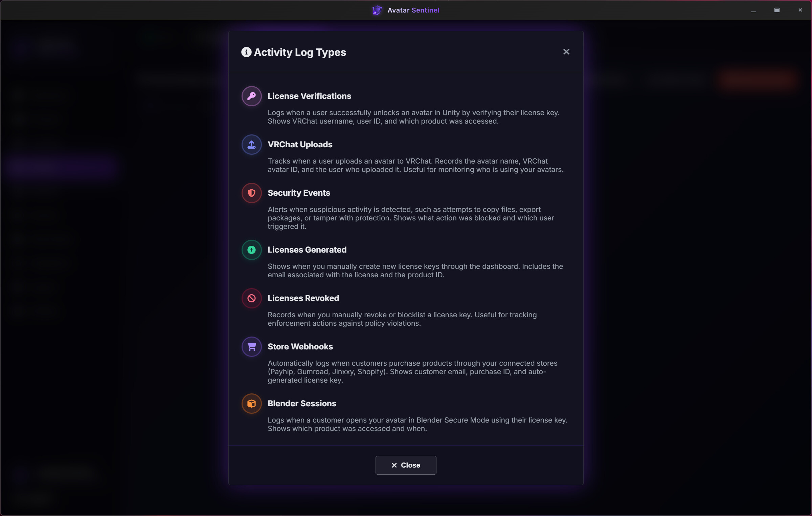The width and height of the screenshot is (812, 516).
Task: Select the License Verifications heading text
Action: click(309, 96)
